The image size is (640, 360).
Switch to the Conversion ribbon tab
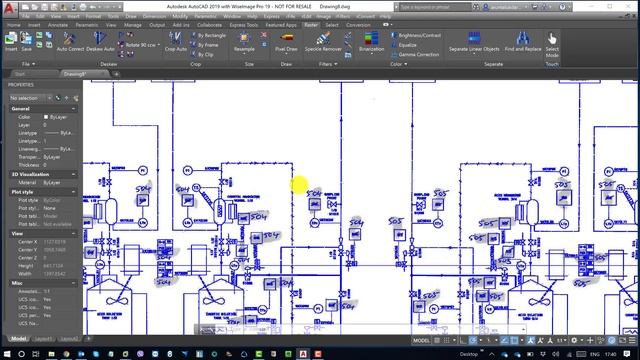tap(358, 25)
